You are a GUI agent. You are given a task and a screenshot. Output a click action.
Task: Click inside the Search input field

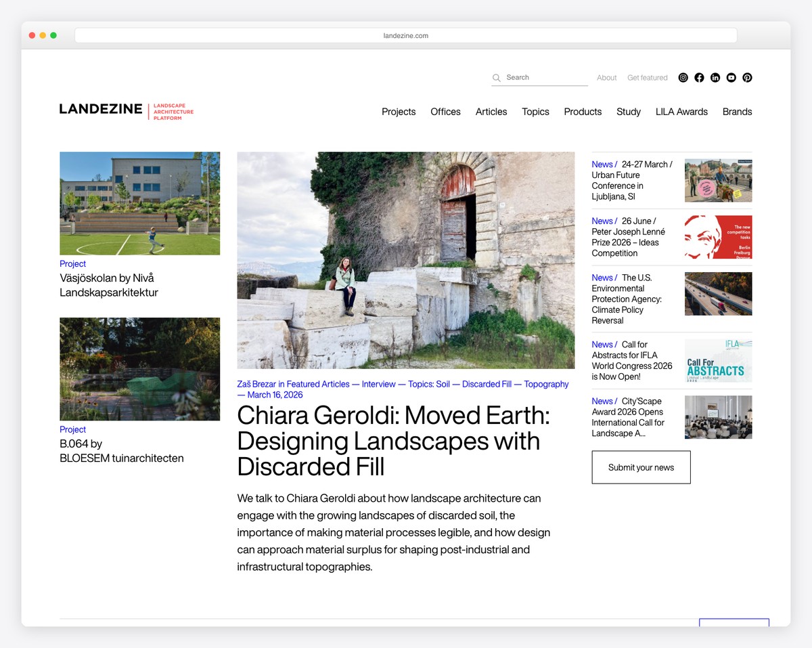pyautogui.click(x=535, y=77)
